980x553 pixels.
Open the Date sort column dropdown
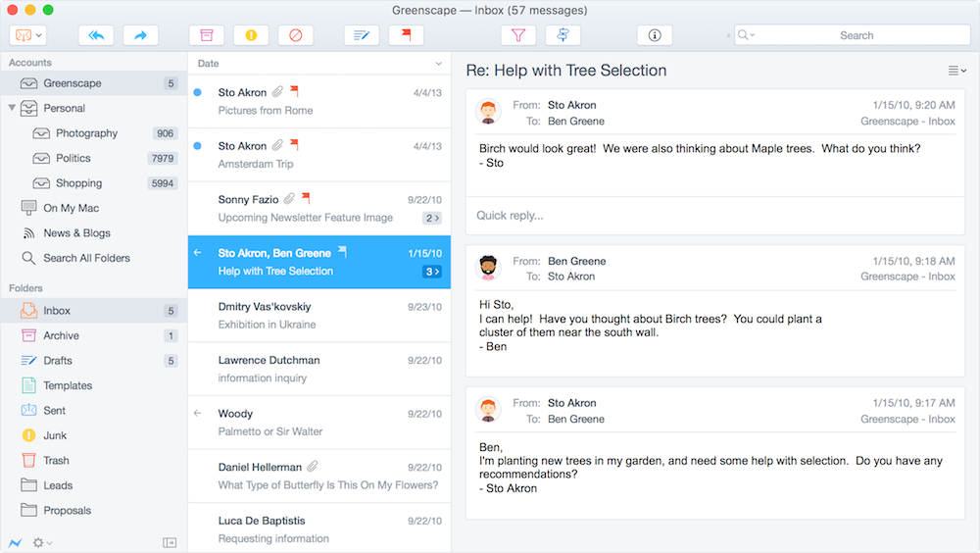(438, 64)
